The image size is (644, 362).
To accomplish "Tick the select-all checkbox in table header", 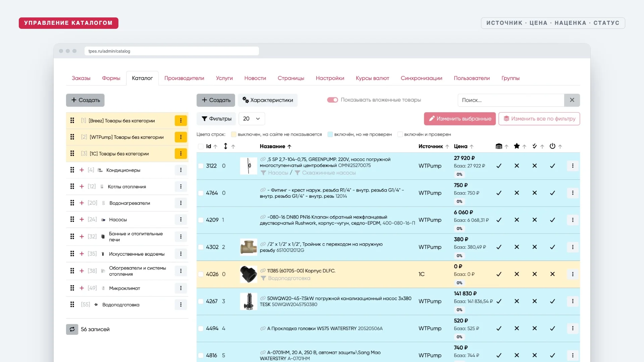I will point(201,146).
